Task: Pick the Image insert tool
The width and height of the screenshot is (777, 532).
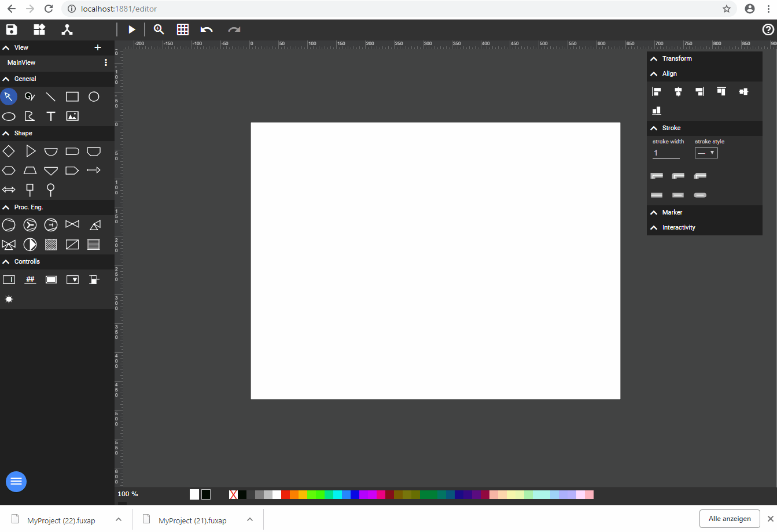Action: pyautogui.click(x=72, y=116)
